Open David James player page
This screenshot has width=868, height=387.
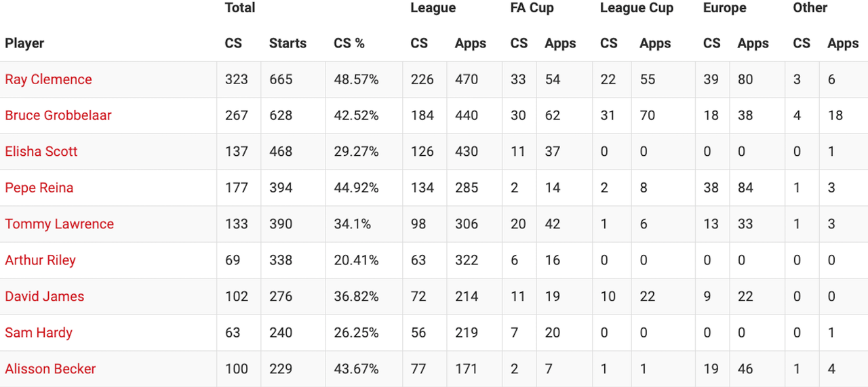pyautogui.click(x=45, y=296)
